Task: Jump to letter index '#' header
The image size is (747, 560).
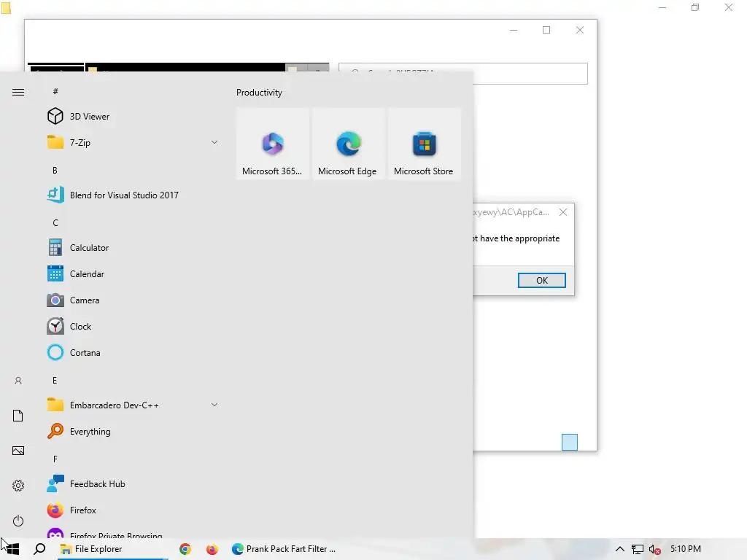Action: 55,91
